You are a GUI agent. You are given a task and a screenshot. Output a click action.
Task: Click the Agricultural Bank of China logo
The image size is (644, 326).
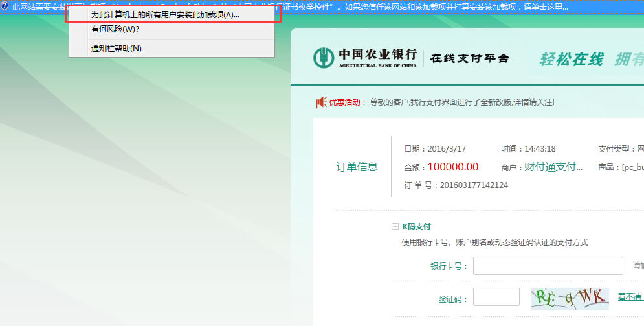[x=365, y=58]
